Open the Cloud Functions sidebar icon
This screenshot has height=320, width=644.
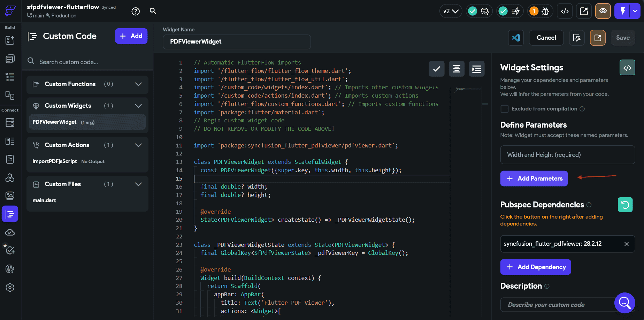[x=10, y=233]
